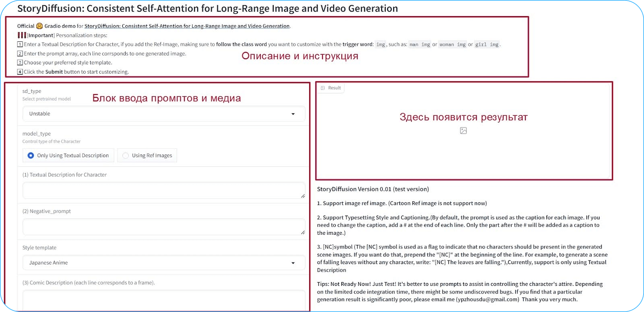Click 'Click the Submit button to start customizing.' step
Viewport: 644px width, 312px height.
(73, 72)
